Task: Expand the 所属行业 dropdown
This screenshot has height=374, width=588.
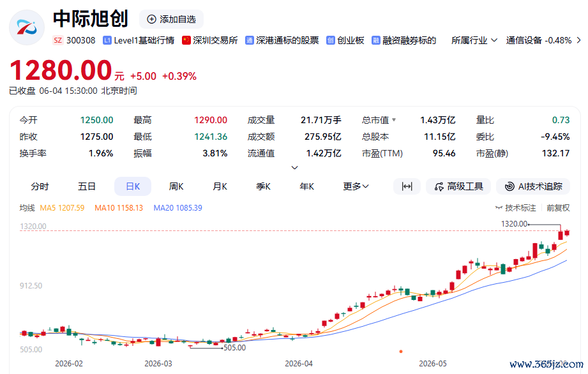Action: point(474,40)
